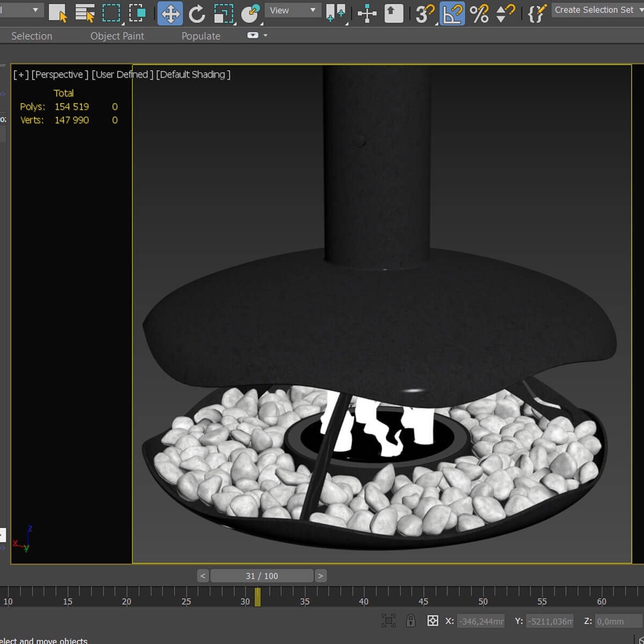Open Select by Name list tool

[85, 13]
